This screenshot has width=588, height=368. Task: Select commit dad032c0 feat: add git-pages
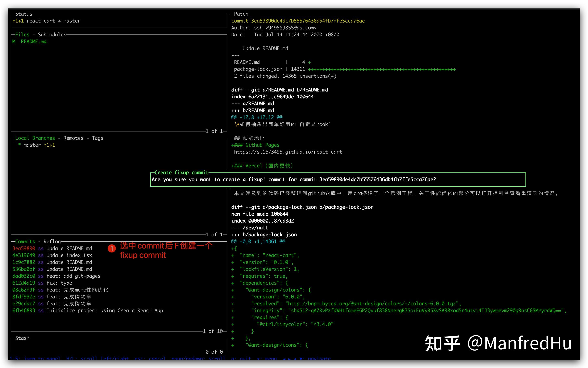click(x=56, y=276)
